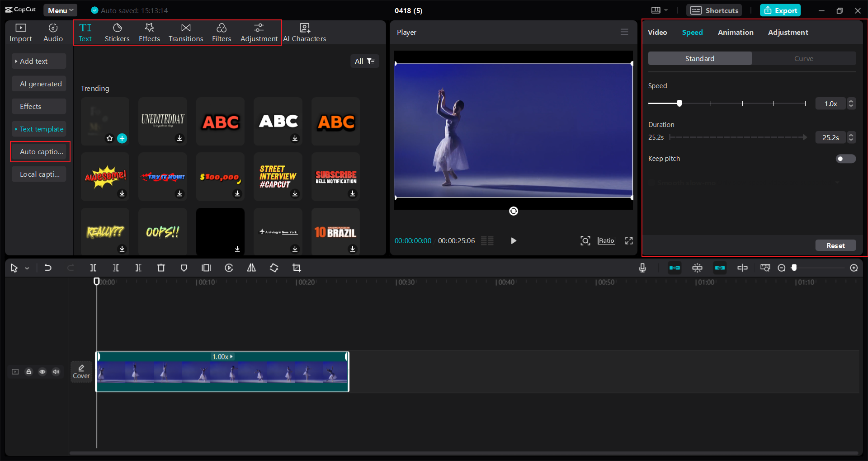Toggle main track magnet in timeline toolbar
868x461 pixels.
[x=675, y=268]
